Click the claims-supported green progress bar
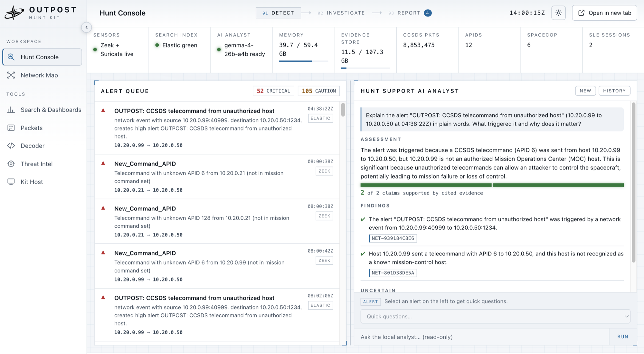 pos(492,185)
